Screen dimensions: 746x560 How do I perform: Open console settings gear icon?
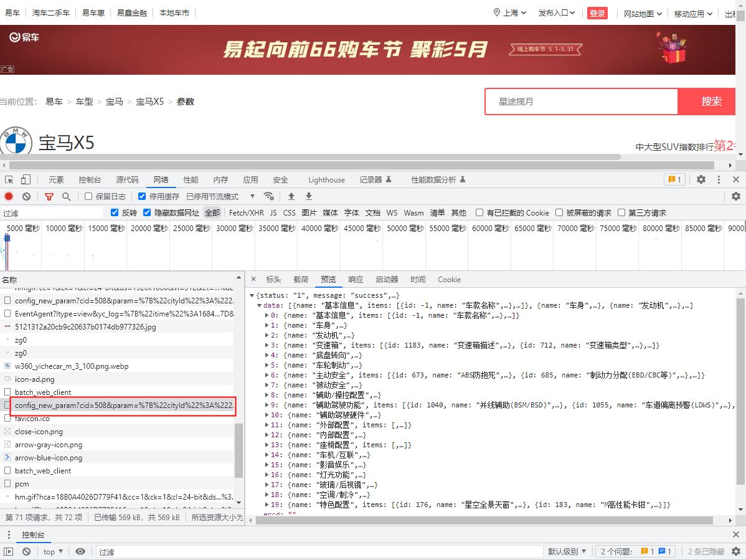(736, 551)
